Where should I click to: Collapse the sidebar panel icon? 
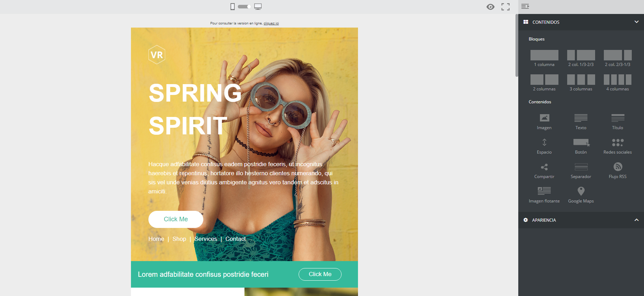tap(525, 6)
